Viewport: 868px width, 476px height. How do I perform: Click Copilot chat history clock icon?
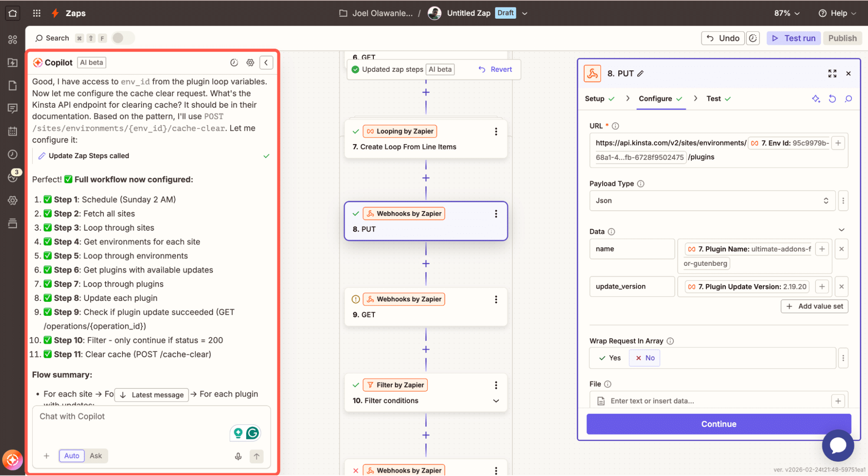click(x=234, y=63)
